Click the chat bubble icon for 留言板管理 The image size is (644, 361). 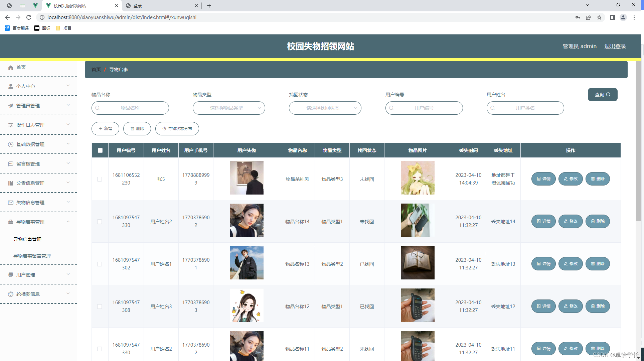(11, 164)
